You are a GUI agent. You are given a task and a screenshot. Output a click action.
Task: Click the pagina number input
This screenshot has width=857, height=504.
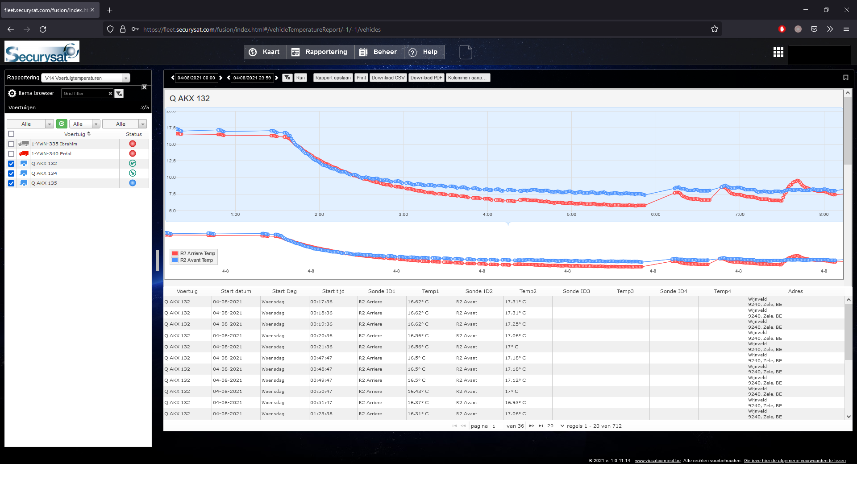pos(496,426)
